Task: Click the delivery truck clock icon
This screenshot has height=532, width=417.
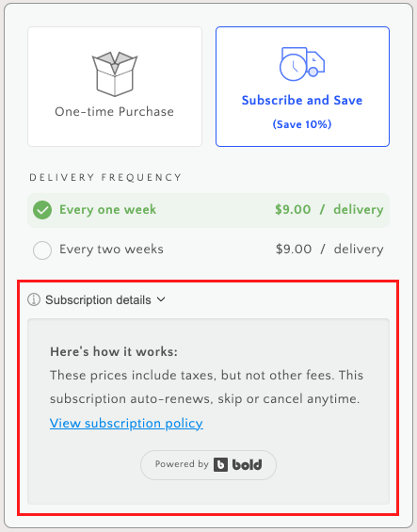Action: pyautogui.click(x=302, y=64)
